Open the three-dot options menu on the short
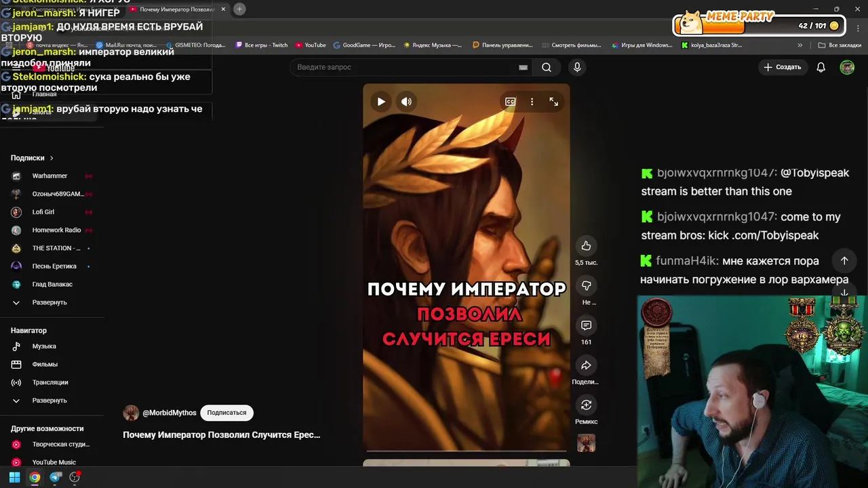Screen dimensions: 868x488 532,102
